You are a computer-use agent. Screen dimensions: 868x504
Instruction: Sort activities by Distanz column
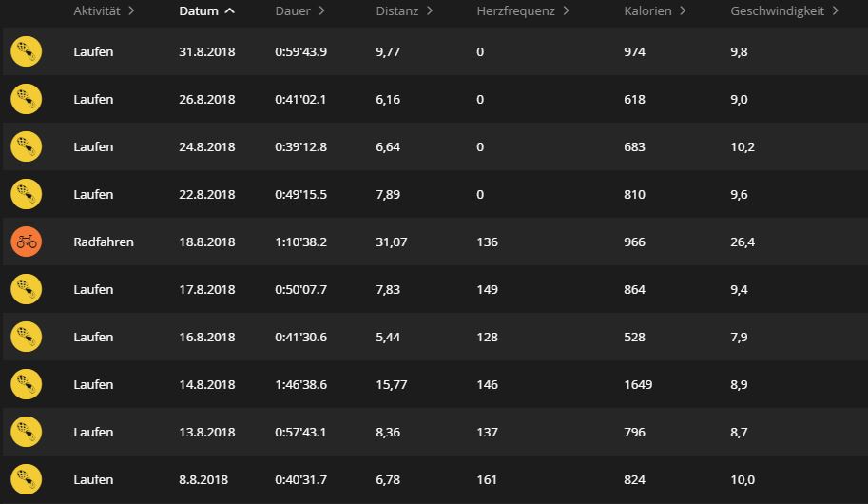pyautogui.click(x=404, y=11)
